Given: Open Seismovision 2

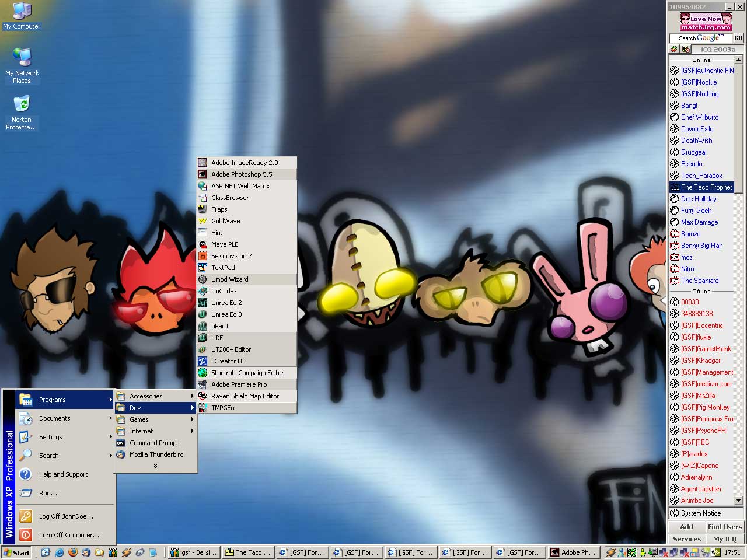Looking at the screenshot, I should click(x=247, y=256).
